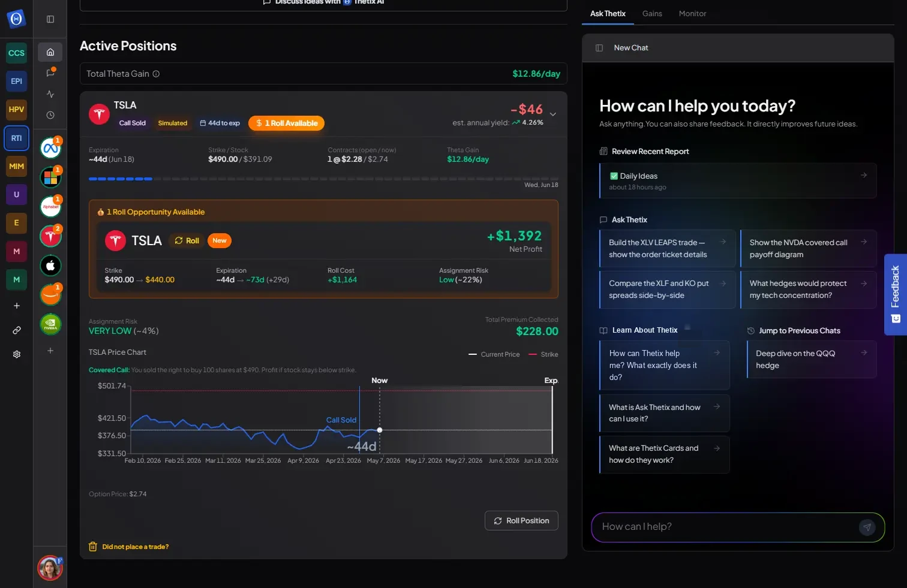Select the RTI portfolio

pos(17,138)
